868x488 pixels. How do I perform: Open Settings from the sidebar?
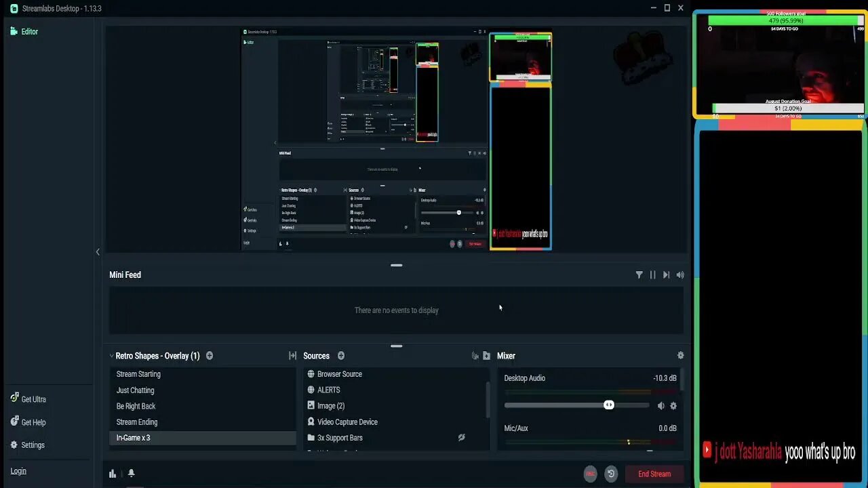pos(28,445)
